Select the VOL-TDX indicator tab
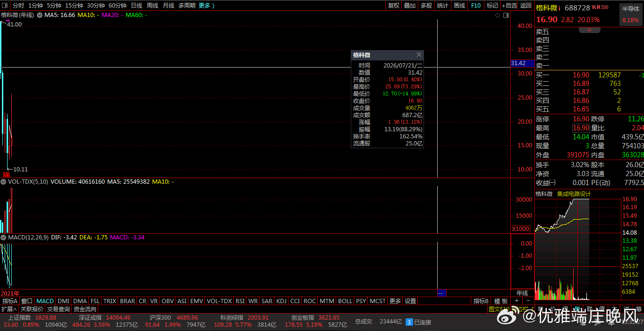 point(220,301)
